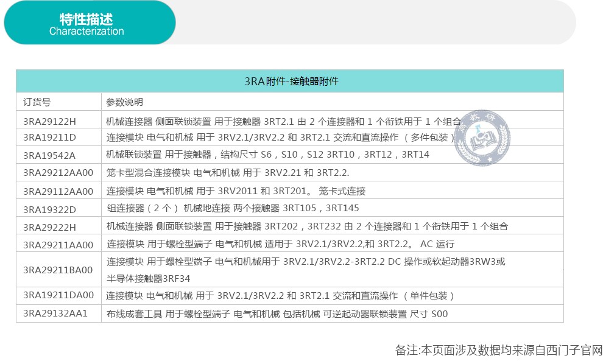Click the 机械联锁装置 description for 3RA19542A

[x=267, y=155]
